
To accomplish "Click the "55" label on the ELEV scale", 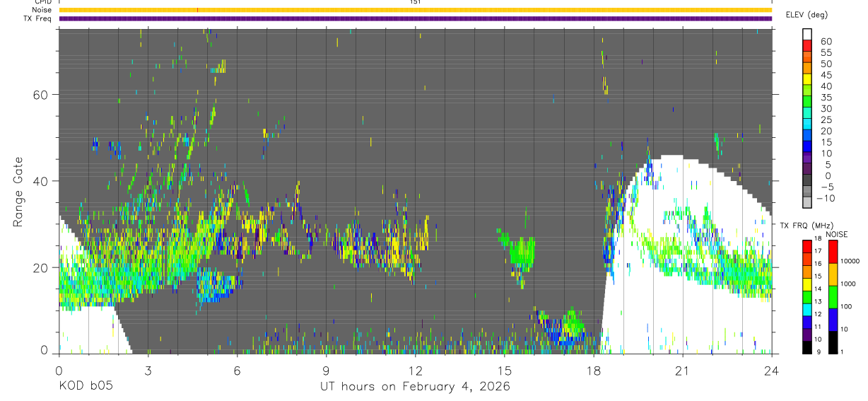I will [826, 52].
